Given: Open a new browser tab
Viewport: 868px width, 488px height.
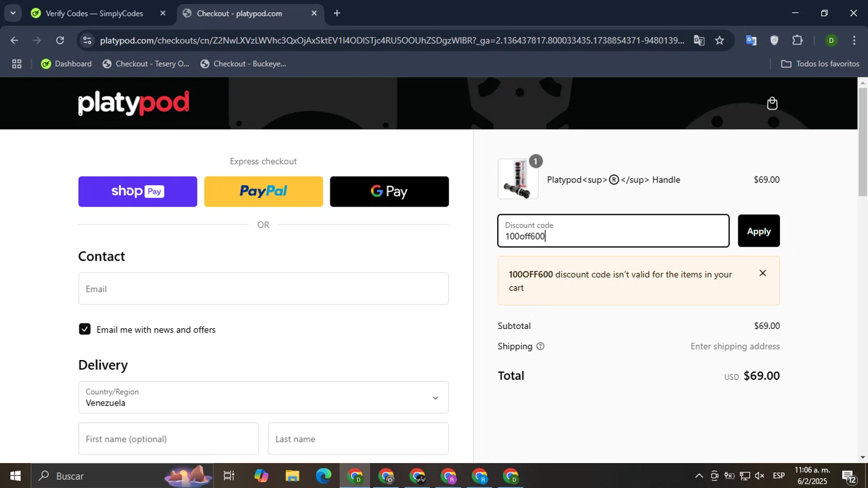Looking at the screenshot, I should tap(337, 13).
